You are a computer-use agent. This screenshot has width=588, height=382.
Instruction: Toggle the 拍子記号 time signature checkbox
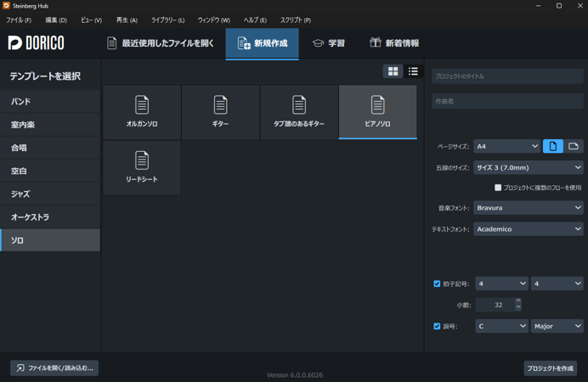click(437, 284)
